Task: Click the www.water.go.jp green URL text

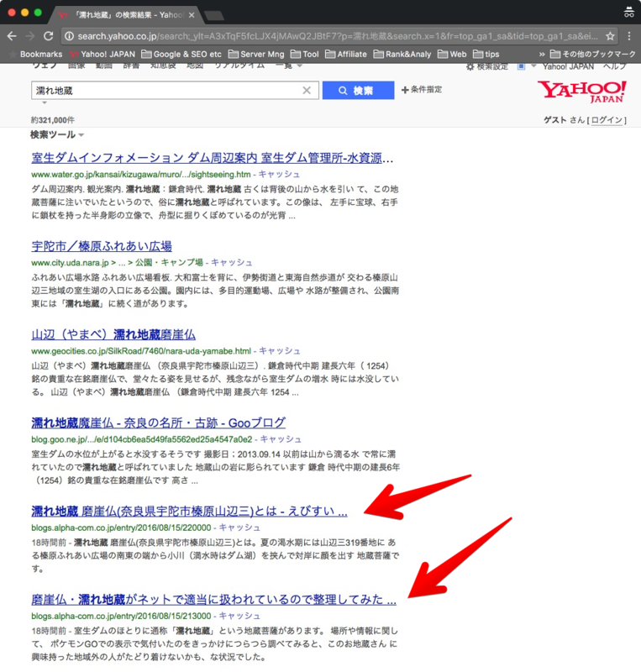Action: [x=141, y=175]
